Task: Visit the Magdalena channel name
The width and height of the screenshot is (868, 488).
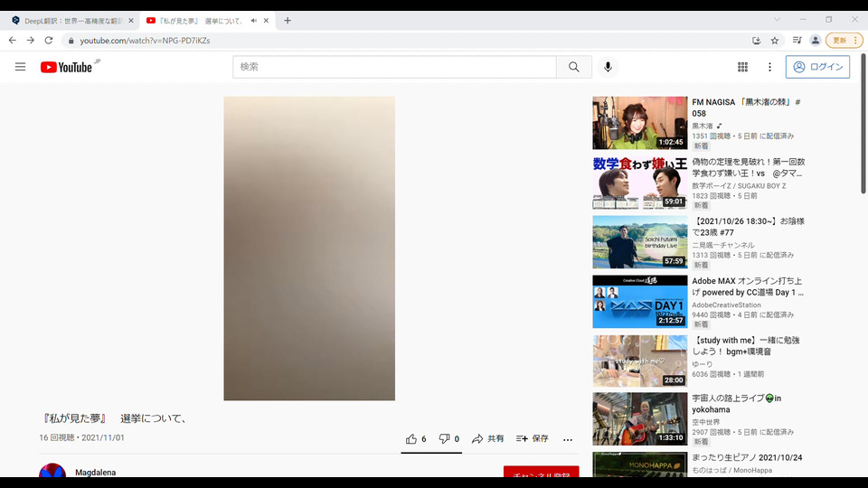Action: (x=95, y=473)
